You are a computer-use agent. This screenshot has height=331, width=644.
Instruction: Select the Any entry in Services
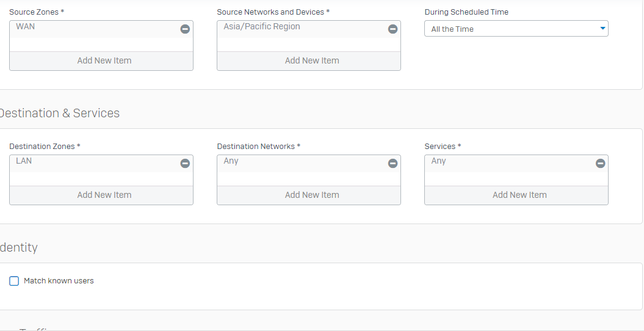[439, 161]
